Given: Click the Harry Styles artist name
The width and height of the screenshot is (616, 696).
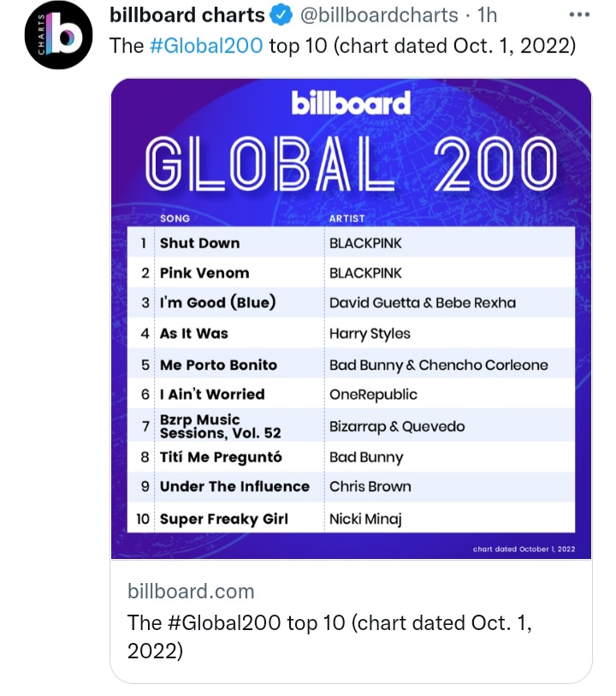Looking at the screenshot, I should pyautogui.click(x=370, y=334).
